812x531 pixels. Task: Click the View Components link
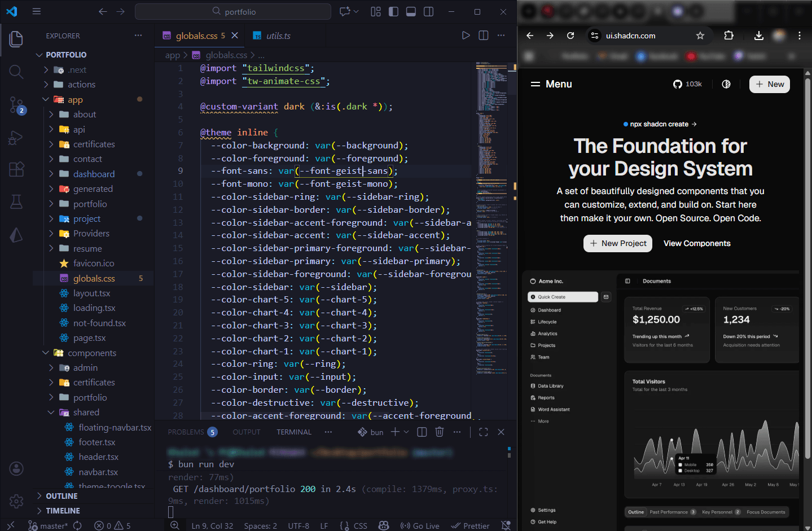click(x=697, y=243)
